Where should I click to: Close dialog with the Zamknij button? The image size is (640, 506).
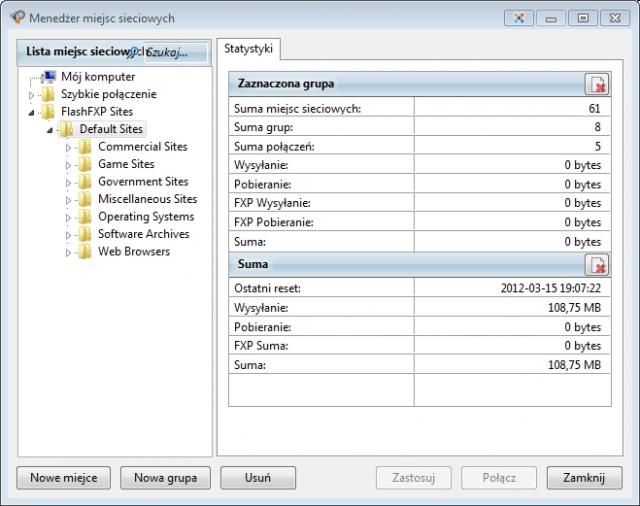coord(584,478)
